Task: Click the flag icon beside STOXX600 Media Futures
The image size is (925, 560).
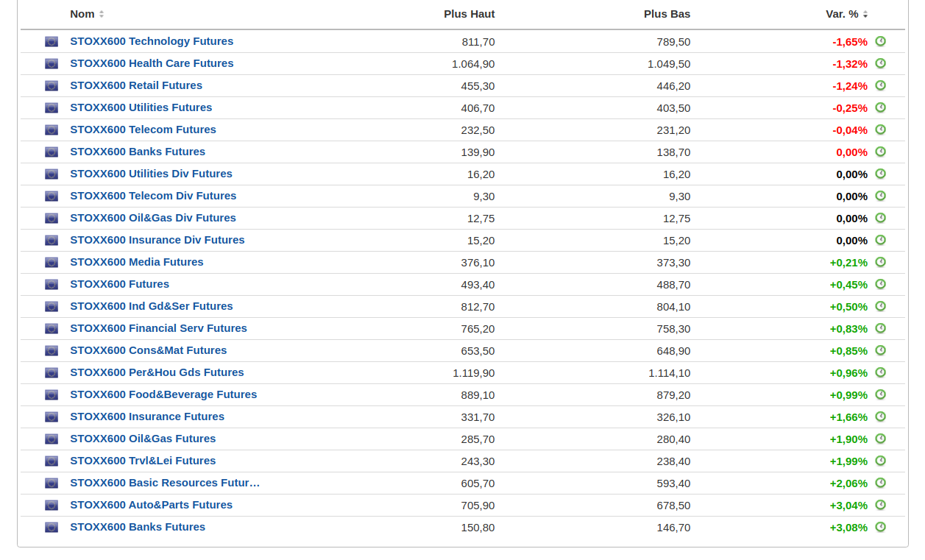Action: [x=52, y=263]
